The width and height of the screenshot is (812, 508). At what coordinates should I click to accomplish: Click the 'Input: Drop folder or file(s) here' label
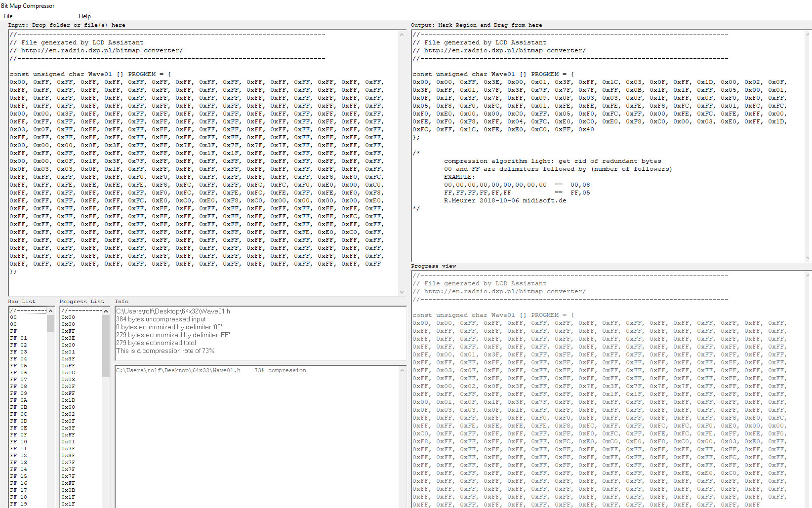pos(67,25)
